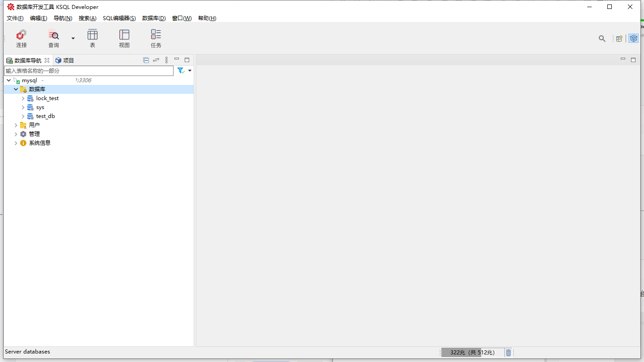Open the 任务 (Tasks) toolbar icon
The width and height of the screenshot is (644, 362).
point(156,38)
